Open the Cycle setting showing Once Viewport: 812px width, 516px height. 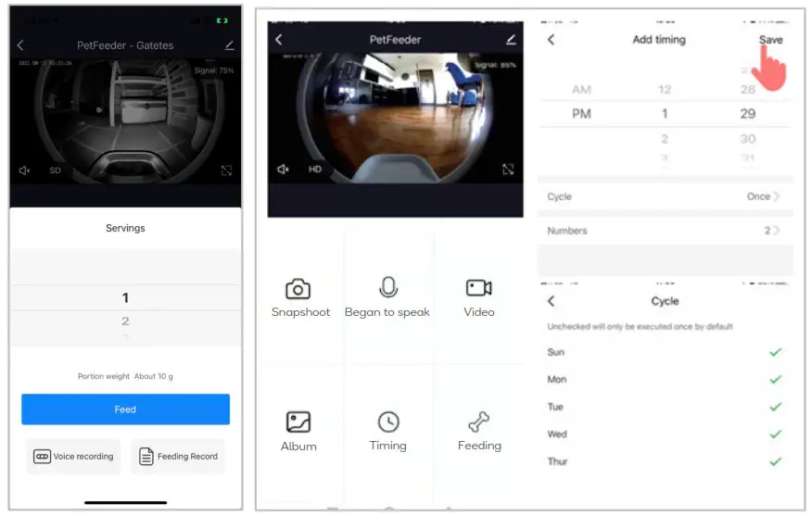pyautogui.click(x=665, y=196)
